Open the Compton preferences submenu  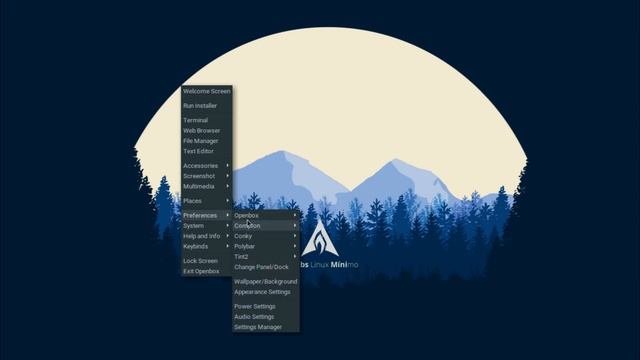[x=266, y=226]
